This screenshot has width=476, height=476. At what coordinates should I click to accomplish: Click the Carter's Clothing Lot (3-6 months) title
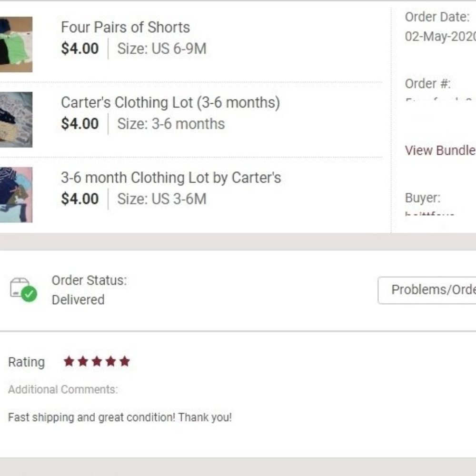[170, 102]
